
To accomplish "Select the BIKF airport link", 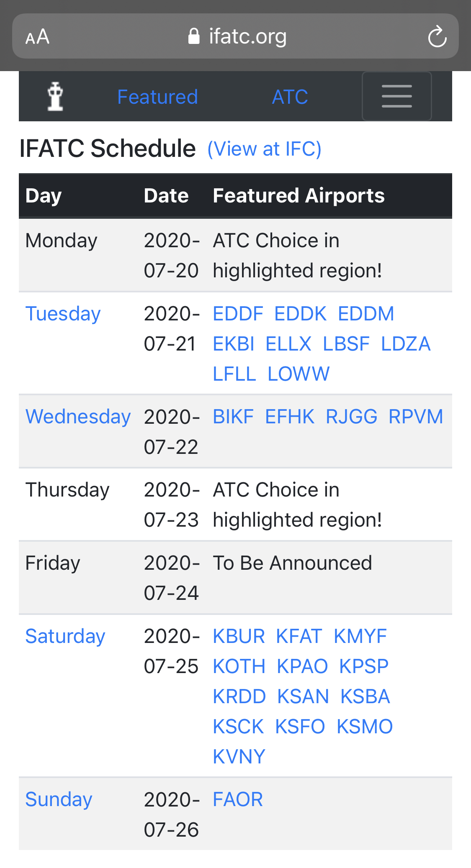I will [x=233, y=417].
